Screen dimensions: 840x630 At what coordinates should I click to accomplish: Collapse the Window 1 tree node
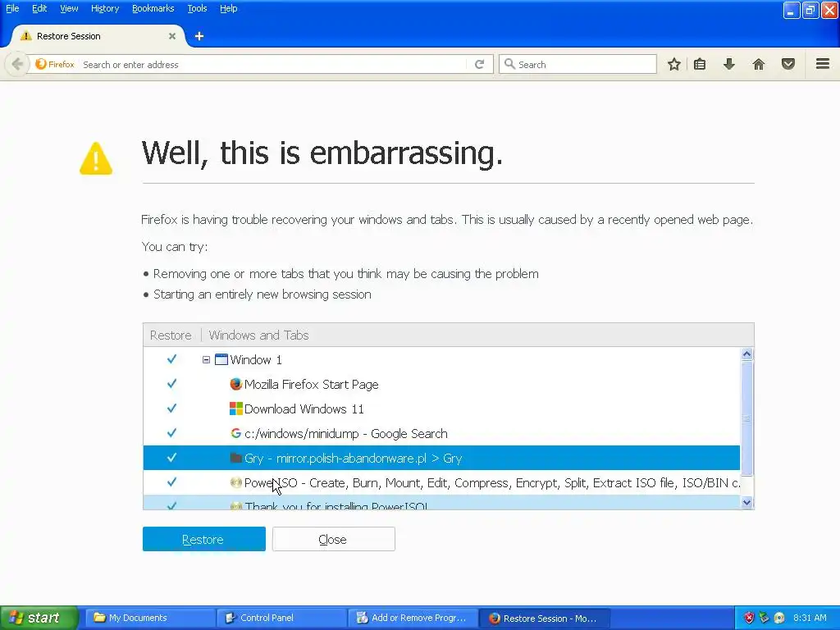[x=206, y=359]
